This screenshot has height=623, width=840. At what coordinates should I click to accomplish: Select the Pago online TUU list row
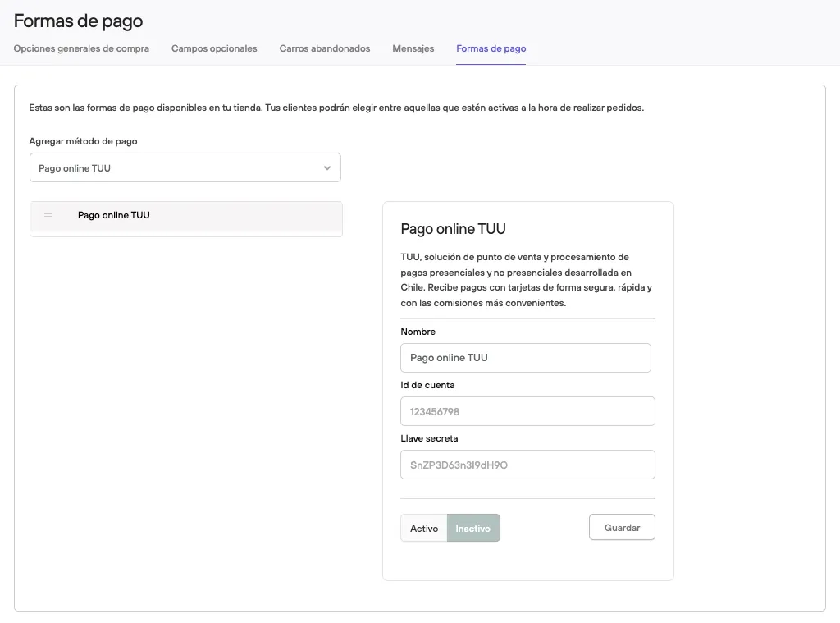click(186, 218)
